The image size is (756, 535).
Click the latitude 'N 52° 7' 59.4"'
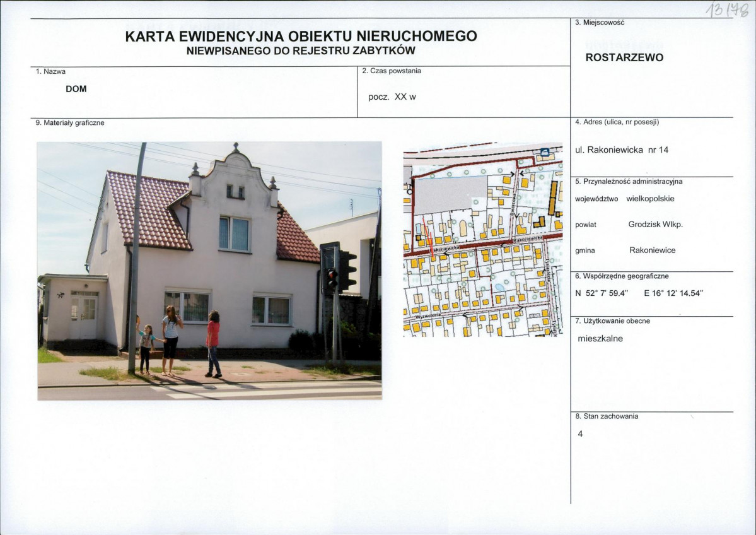click(602, 293)
